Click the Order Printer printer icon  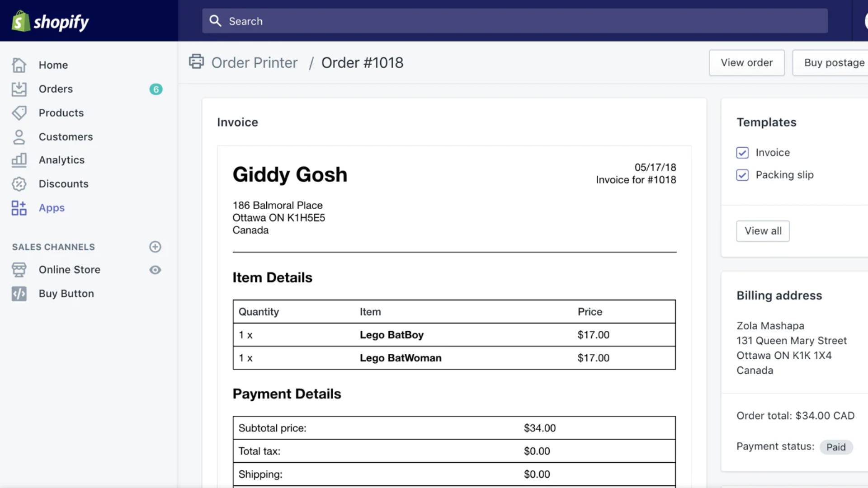196,61
